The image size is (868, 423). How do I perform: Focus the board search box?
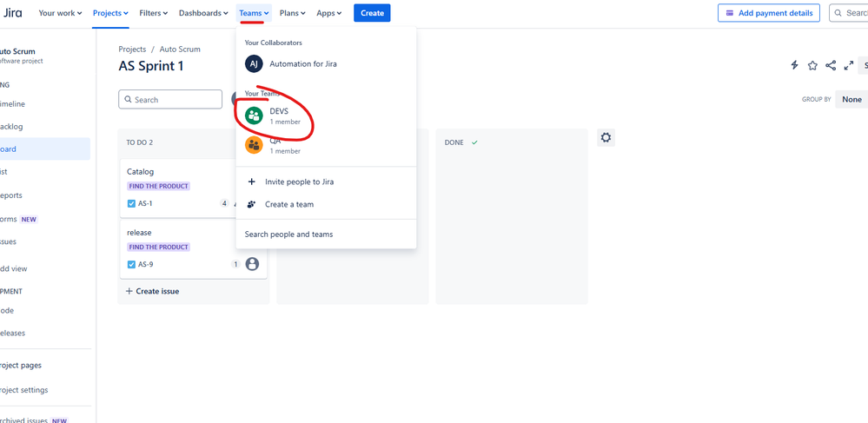[170, 100]
